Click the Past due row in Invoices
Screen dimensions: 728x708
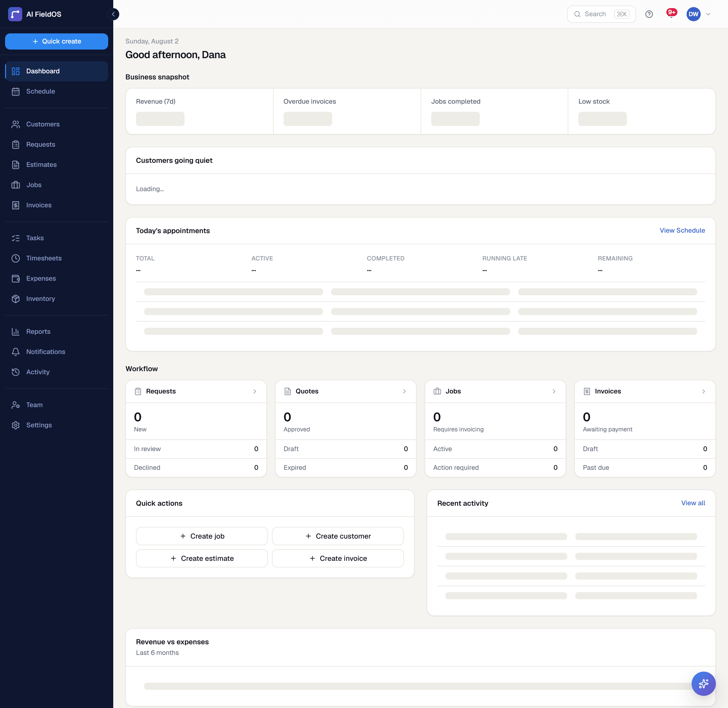point(645,468)
